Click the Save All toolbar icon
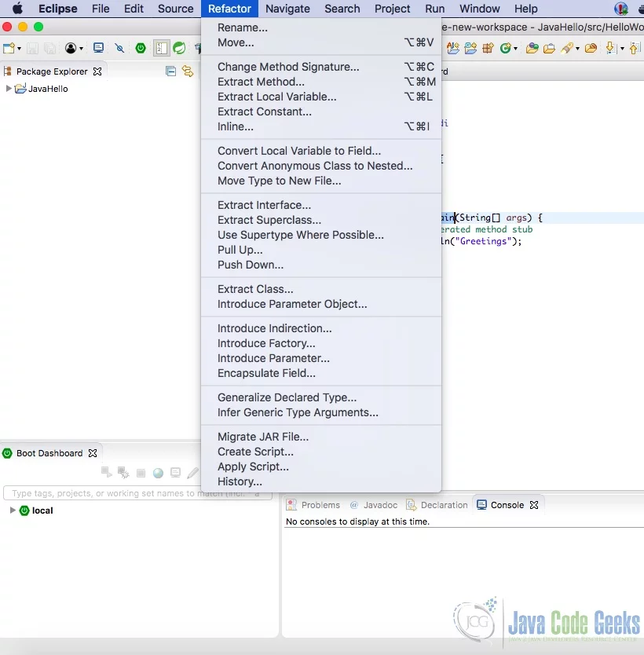Viewport: 644px width, 655px height. click(50, 49)
